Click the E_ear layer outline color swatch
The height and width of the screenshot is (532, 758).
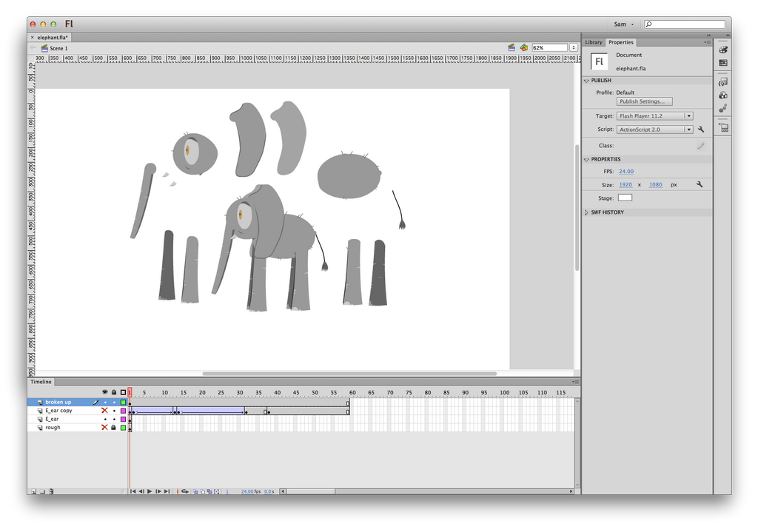[124, 420]
